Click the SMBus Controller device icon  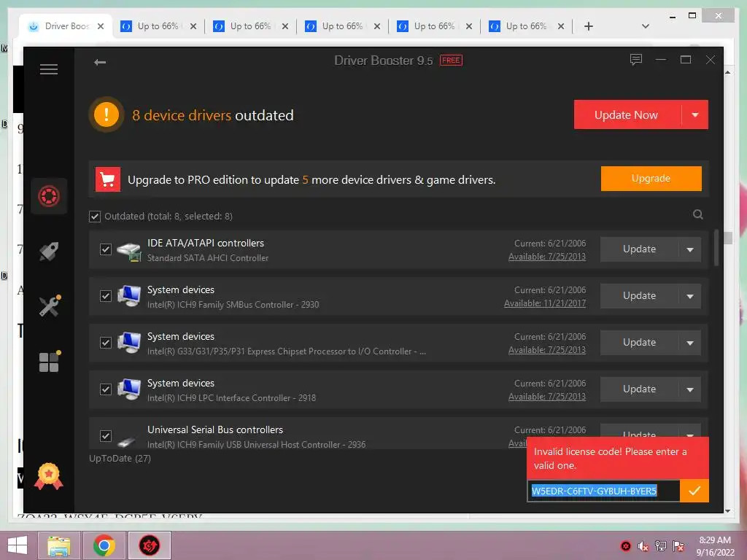(x=129, y=296)
